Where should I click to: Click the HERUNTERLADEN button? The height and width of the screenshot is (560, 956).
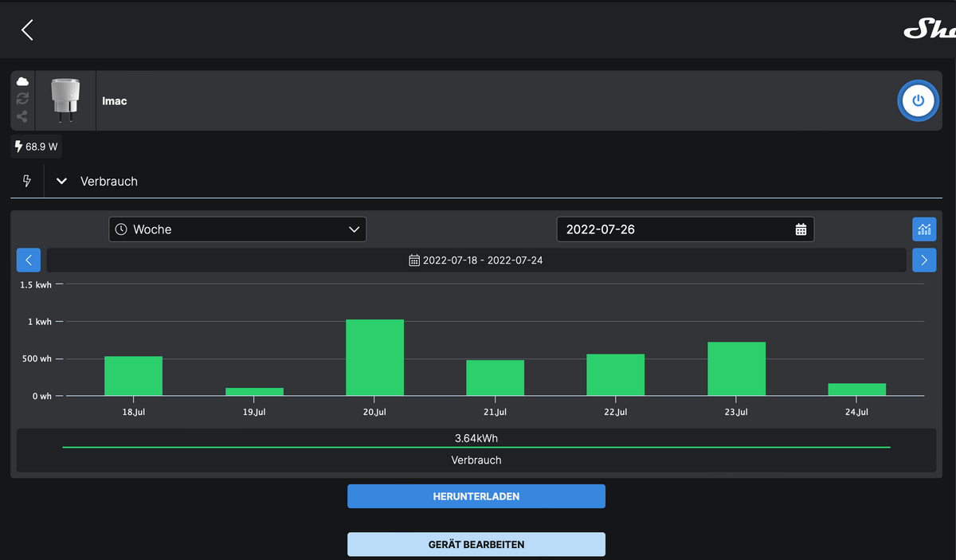tap(476, 496)
